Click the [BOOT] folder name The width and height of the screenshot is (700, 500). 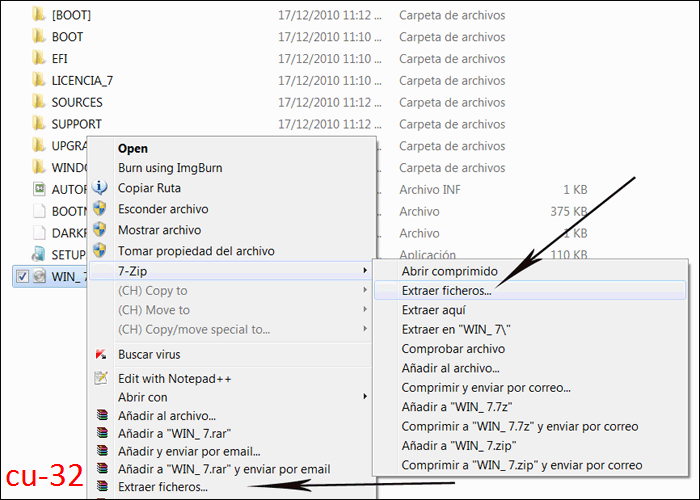pyautogui.click(x=71, y=15)
